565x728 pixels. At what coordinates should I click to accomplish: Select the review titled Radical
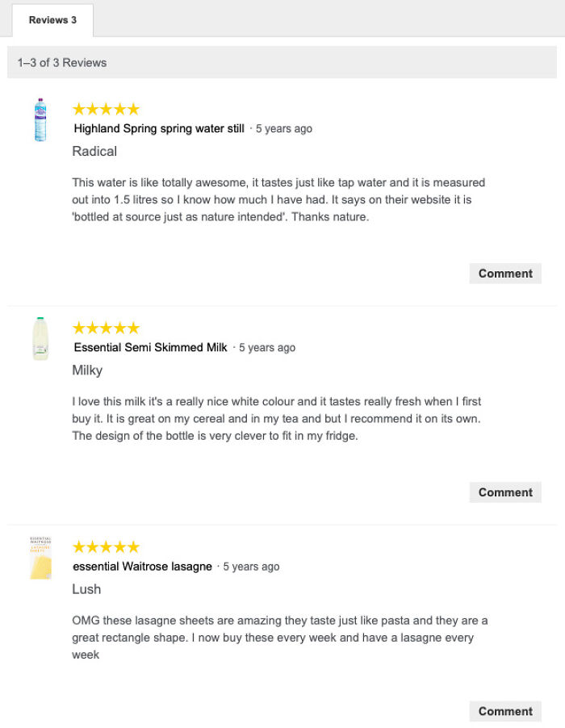point(94,151)
